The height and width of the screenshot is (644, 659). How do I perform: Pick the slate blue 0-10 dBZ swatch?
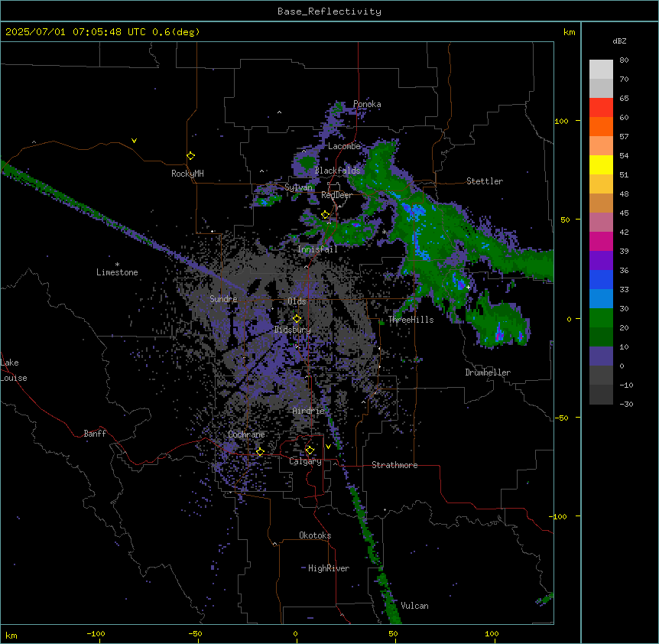tap(601, 356)
